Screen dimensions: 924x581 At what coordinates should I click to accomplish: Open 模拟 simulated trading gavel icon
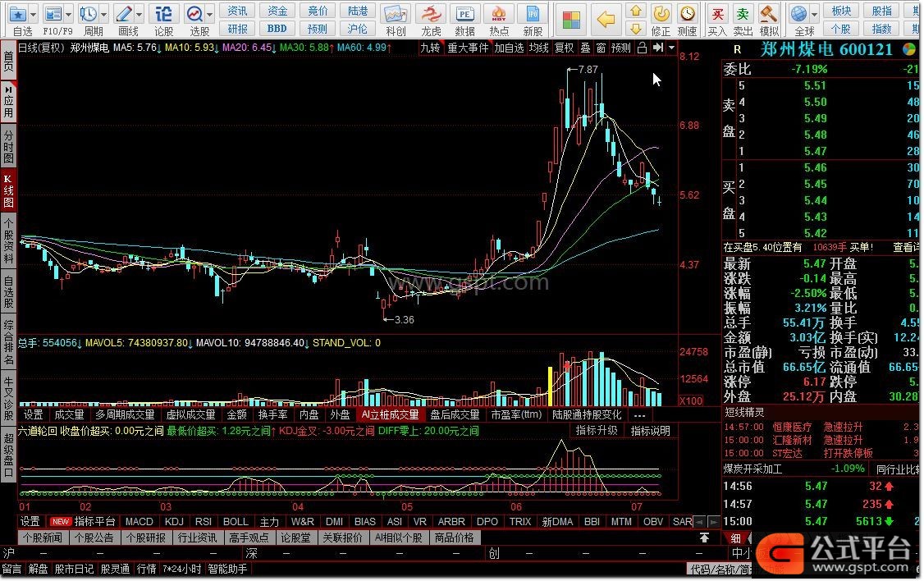[769, 14]
